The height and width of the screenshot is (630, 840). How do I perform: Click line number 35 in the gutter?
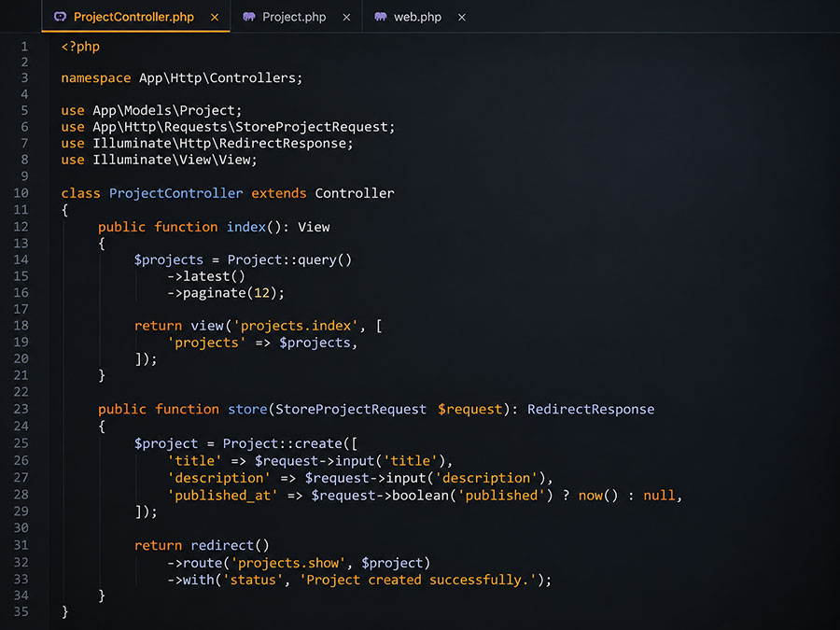click(21, 611)
